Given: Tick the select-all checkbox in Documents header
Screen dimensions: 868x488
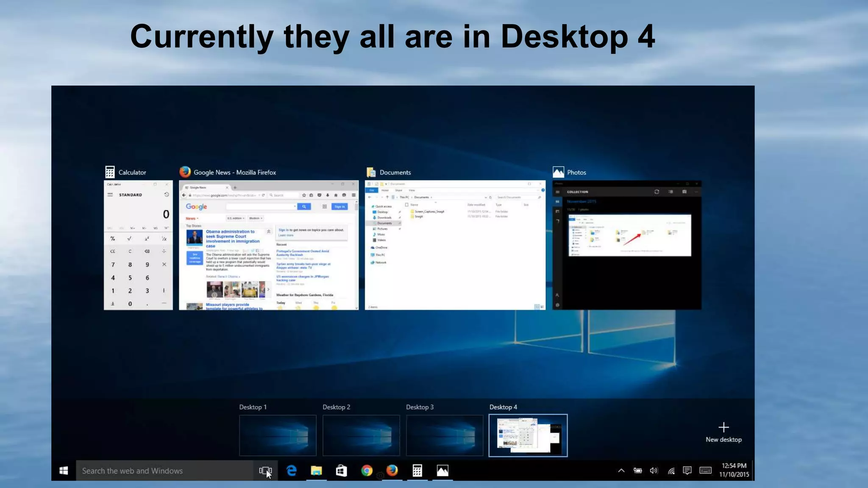Looking at the screenshot, I should [407, 205].
